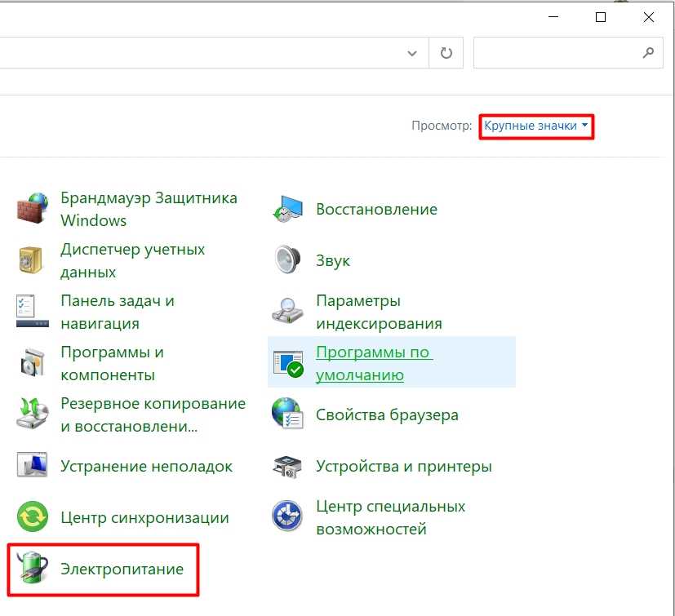Maximize the Control Panel window

[x=601, y=17]
